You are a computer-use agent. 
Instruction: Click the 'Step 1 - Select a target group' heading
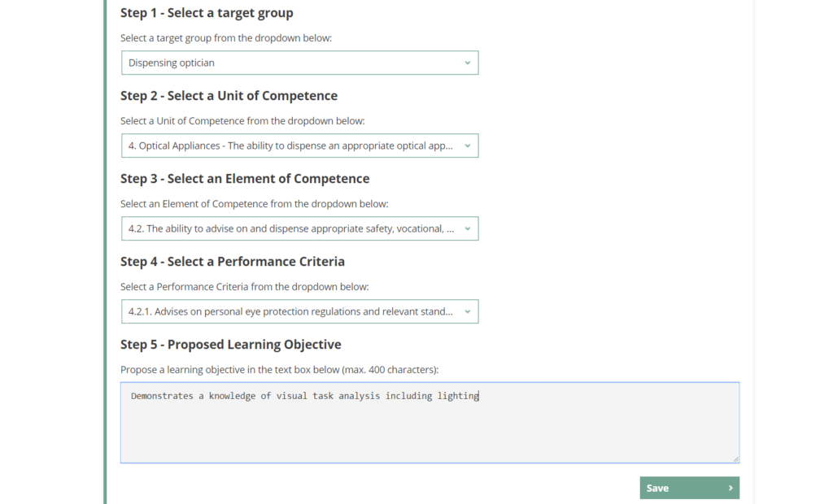click(x=207, y=13)
